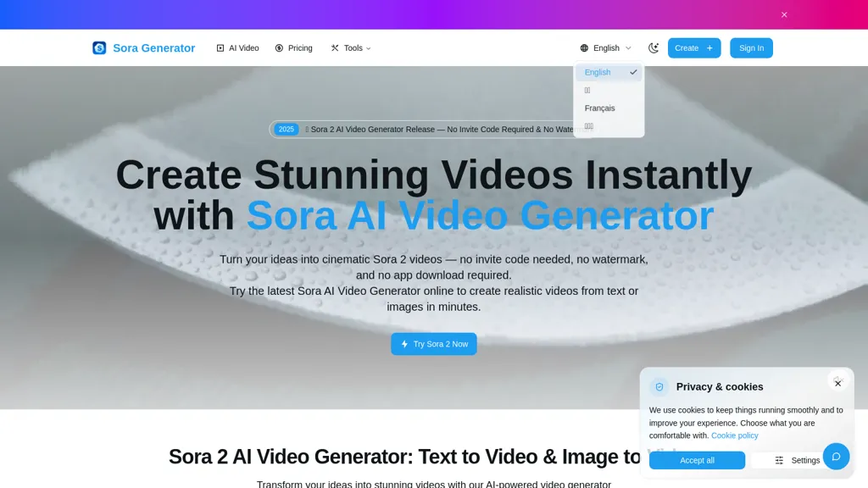Click the globe language icon

(584, 48)
